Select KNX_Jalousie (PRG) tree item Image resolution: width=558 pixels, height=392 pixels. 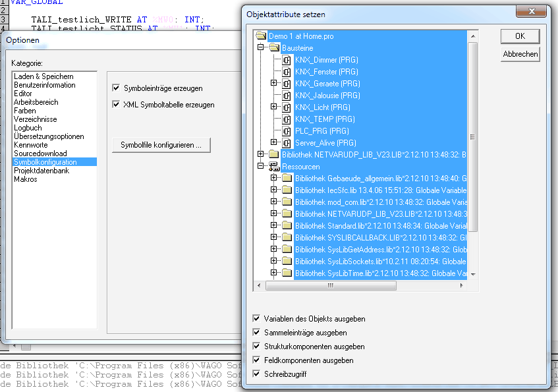(x=327, y=96)
